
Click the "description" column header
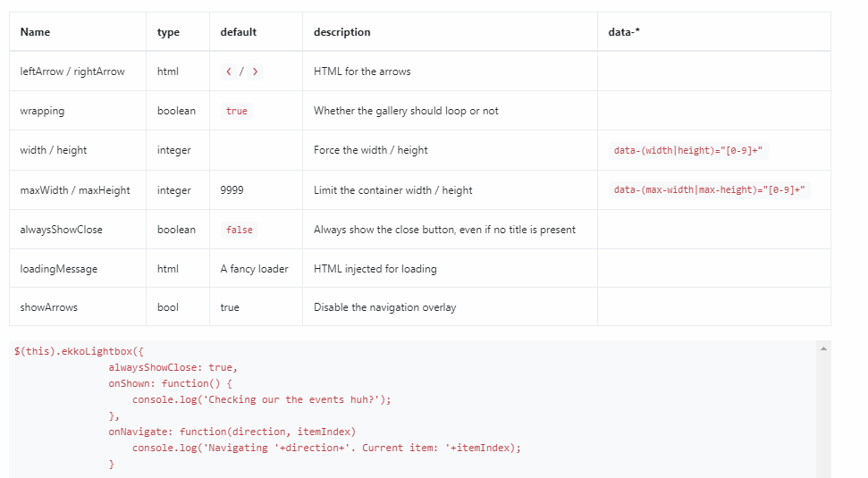pyautogui.click(x=341, y=32)
